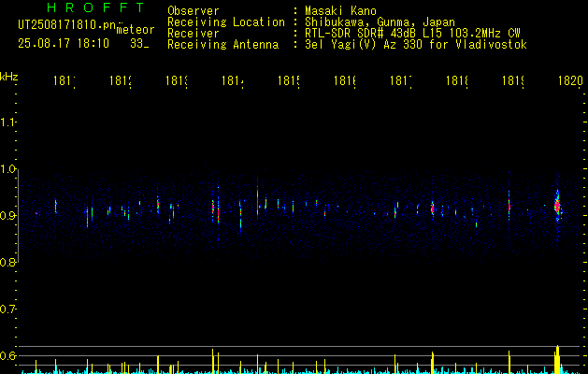Click the 1813 time axis label
This screenshot has height=374, width=588.
point(177,80)
